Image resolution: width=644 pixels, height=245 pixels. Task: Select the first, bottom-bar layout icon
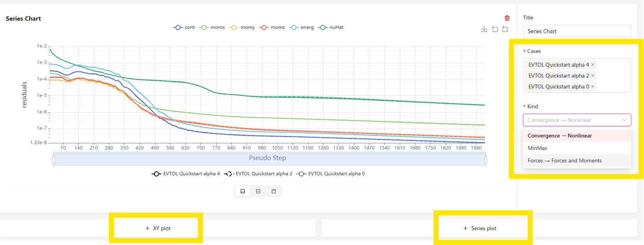[243, 191]
